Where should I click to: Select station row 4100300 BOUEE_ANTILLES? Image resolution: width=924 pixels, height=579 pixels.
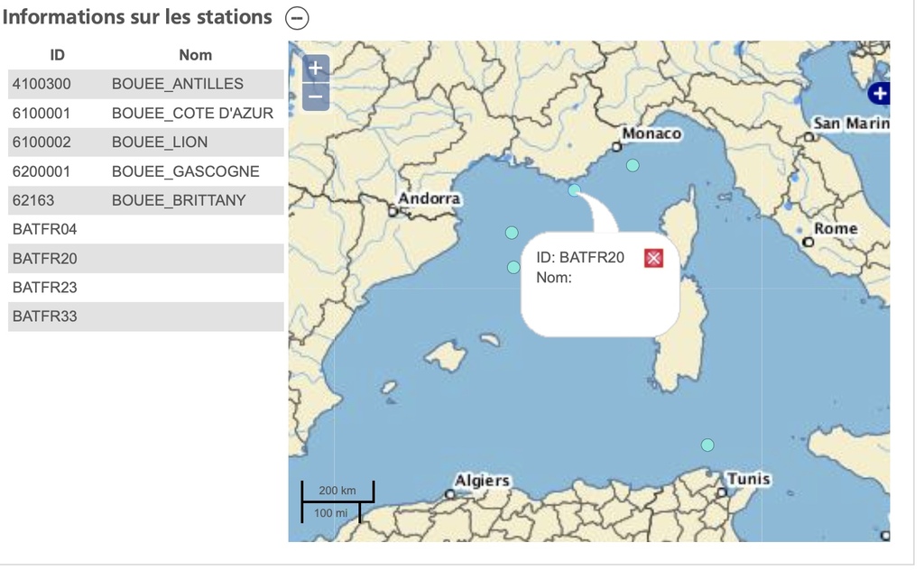[x=145, y=84]
